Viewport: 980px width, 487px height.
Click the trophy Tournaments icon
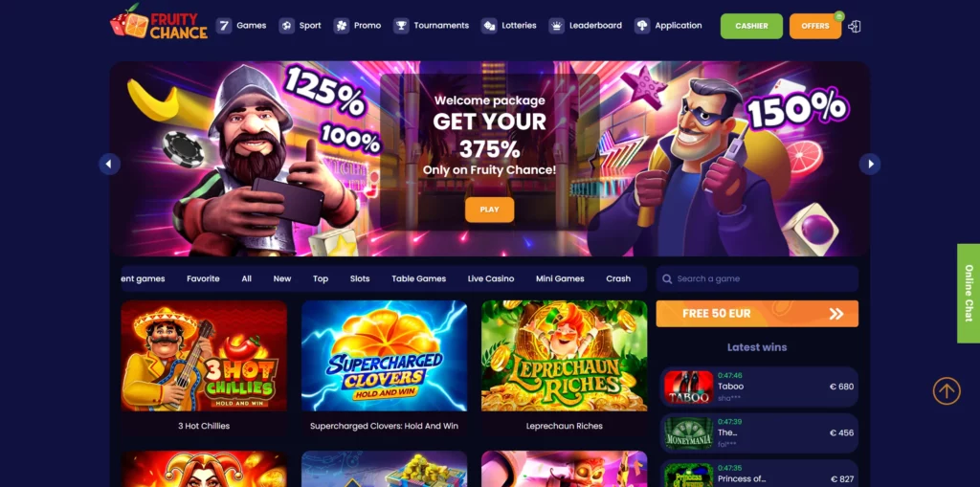point(401,26)
